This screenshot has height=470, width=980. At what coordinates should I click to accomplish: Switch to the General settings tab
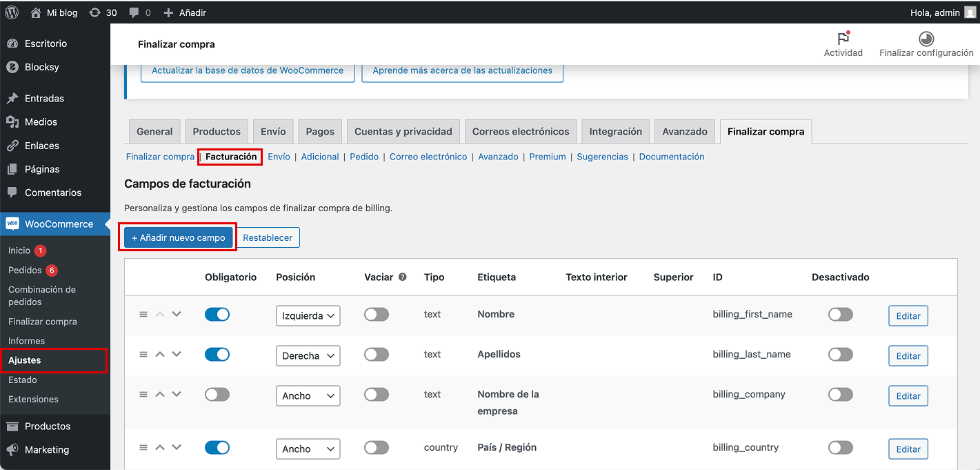154,131
